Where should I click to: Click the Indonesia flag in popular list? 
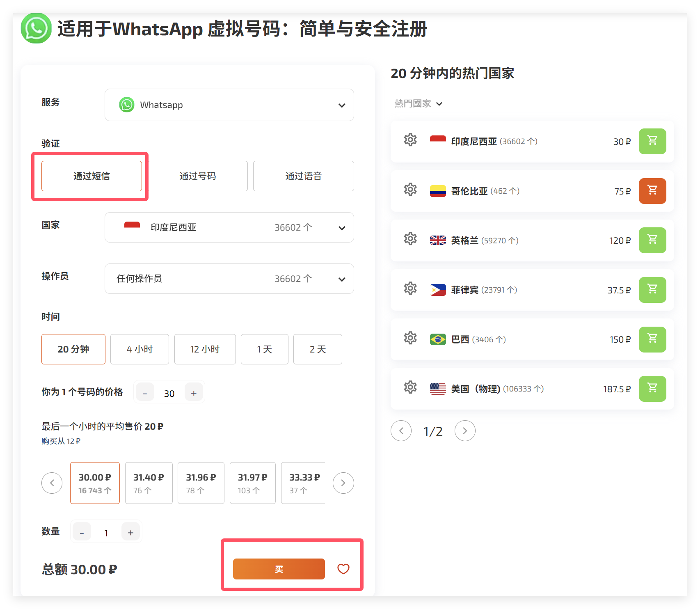coord(438,141)
